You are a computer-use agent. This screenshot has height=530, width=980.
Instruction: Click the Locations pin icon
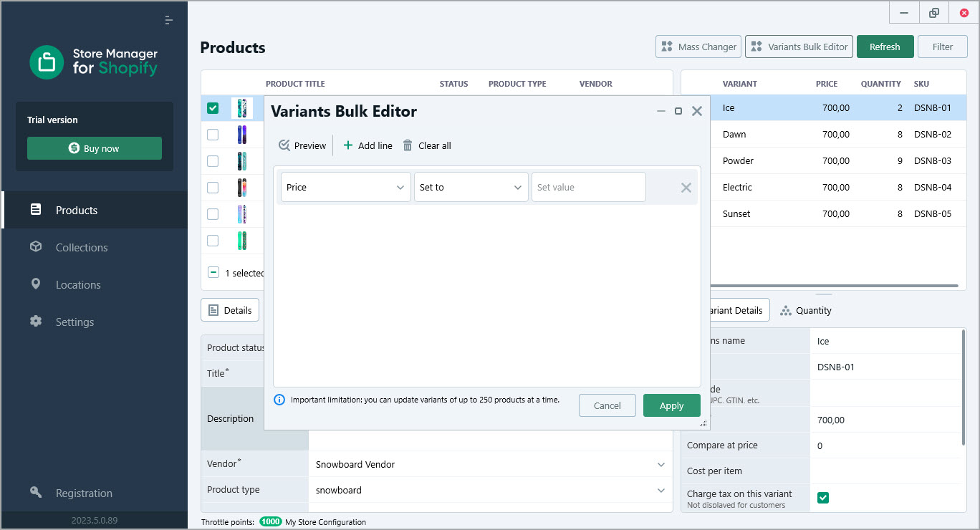click(x=36, y=284)
